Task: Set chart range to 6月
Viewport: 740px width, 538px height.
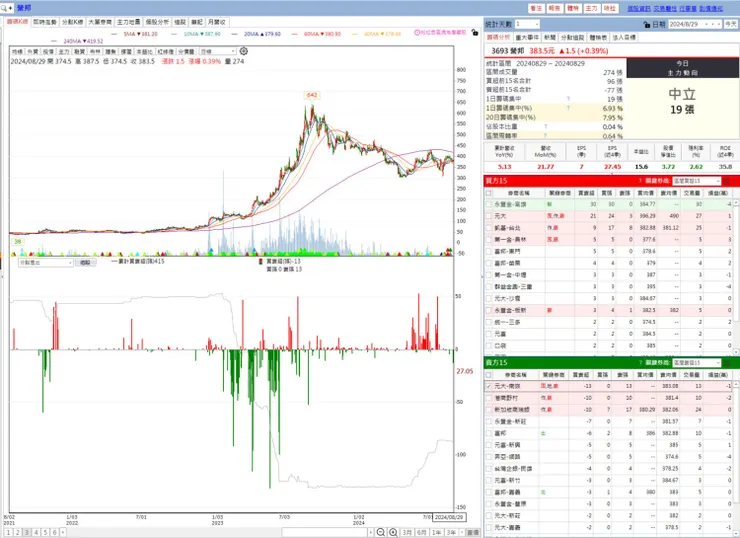Action: coord(421,532)
